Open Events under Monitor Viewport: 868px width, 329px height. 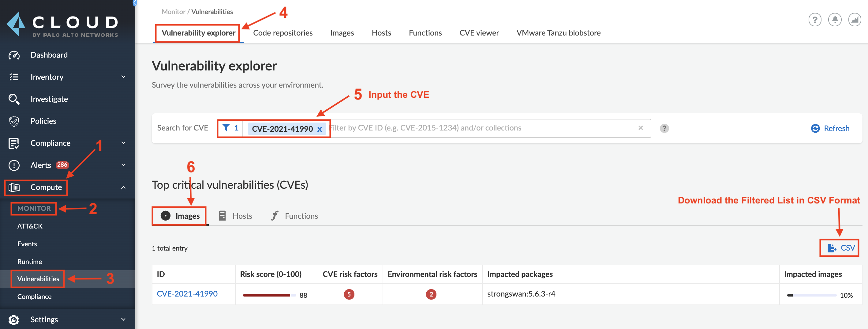coord(27,244)
